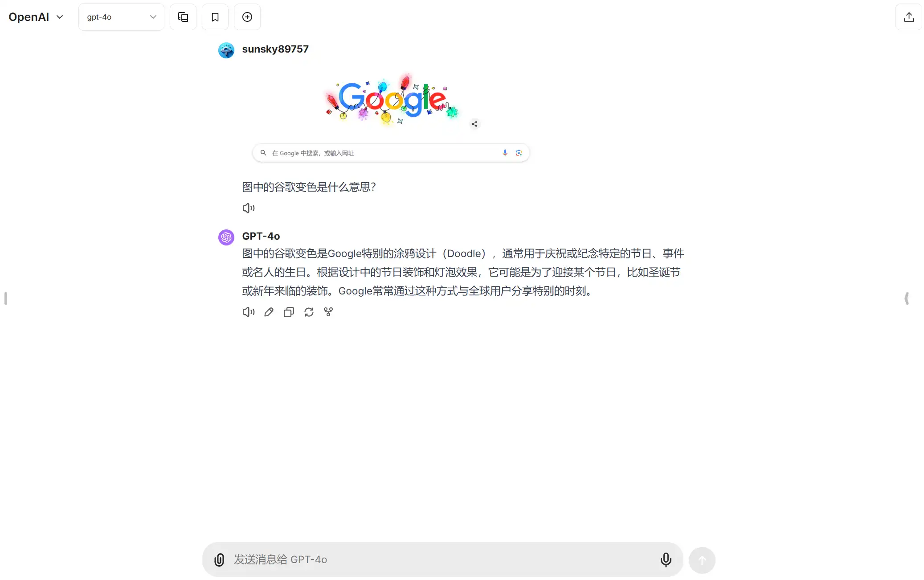Copy the GPT-4o response text
Viewport: 924px width, 580px height.
pos(289,312)
